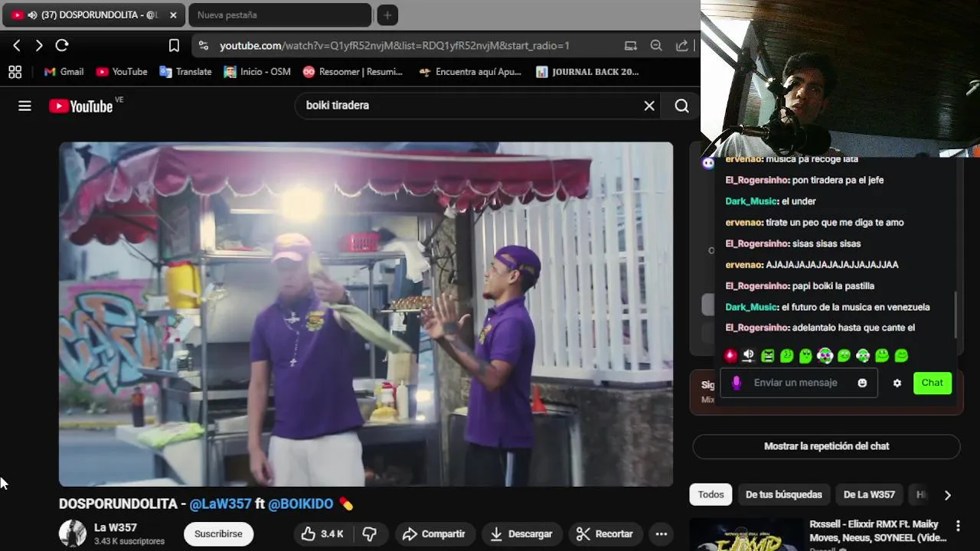
Task: Reload the page
Action: pyautogui.click(x=62, y=46)
